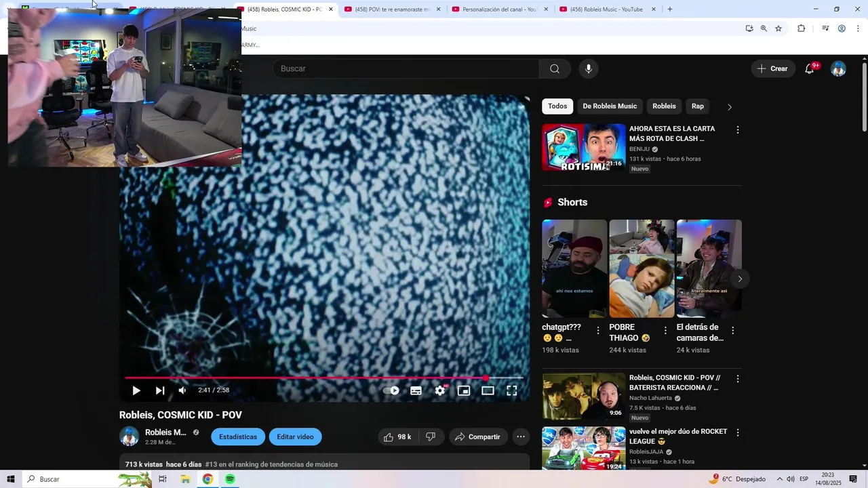The height and width of the screenshot is (488, 868).
Task: Open ranking de tendencias de música link
Action: [x=271, y=465]
